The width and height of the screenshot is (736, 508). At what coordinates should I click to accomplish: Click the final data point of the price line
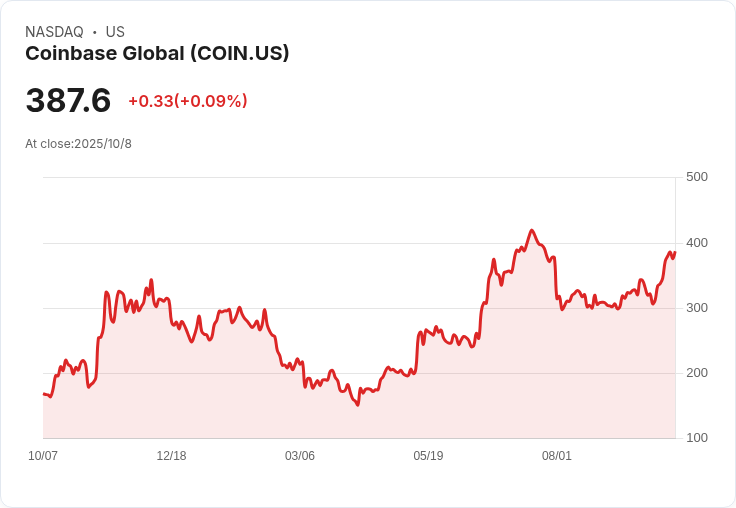[x=675, y=252]
